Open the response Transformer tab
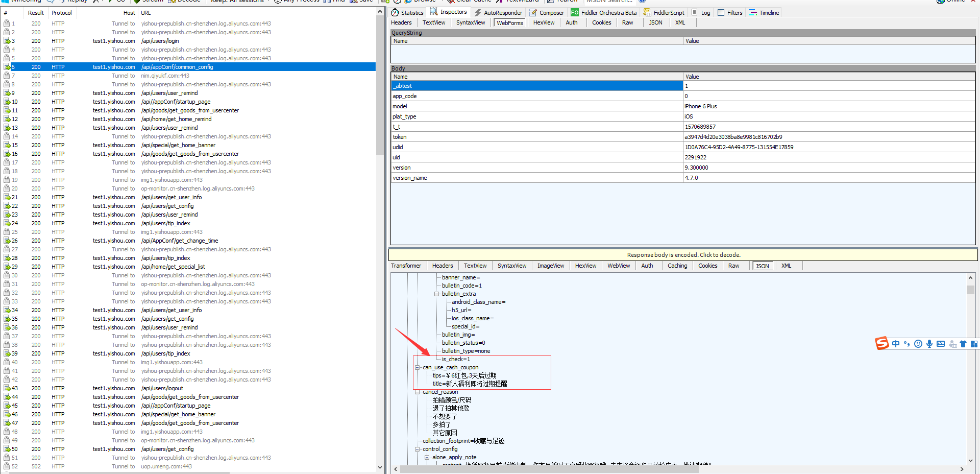The width and height of the screenshot is (980, 474). 406,266
